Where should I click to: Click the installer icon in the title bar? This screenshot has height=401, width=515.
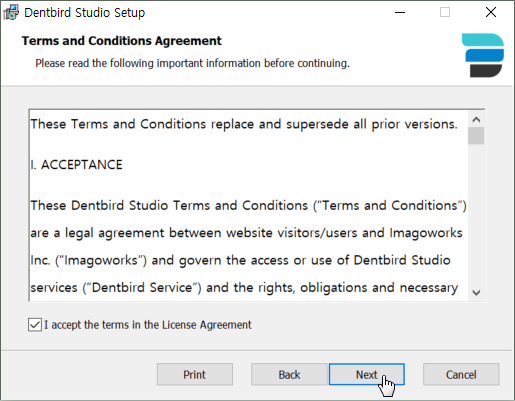(x=11, y=13)
